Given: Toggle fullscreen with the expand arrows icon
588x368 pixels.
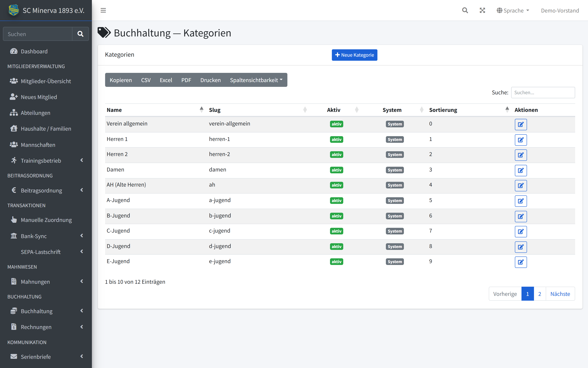Looking at the screenshot, I should coord(482,10).
